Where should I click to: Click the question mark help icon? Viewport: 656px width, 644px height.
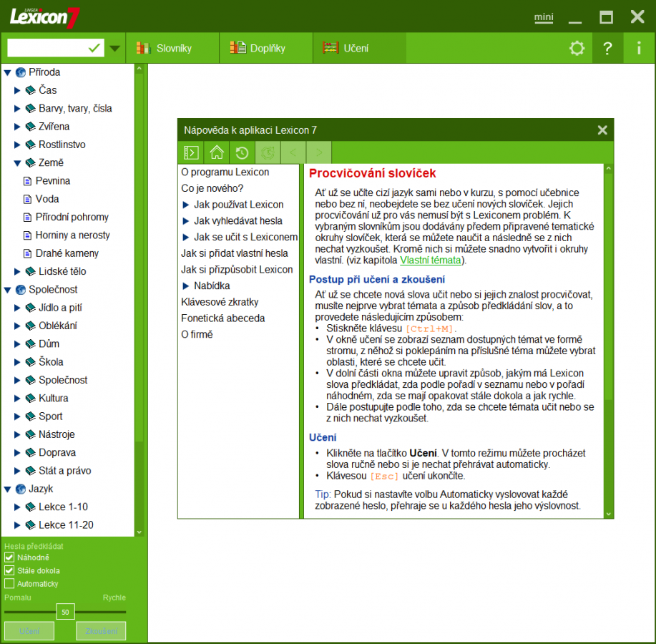pos(607,49)
